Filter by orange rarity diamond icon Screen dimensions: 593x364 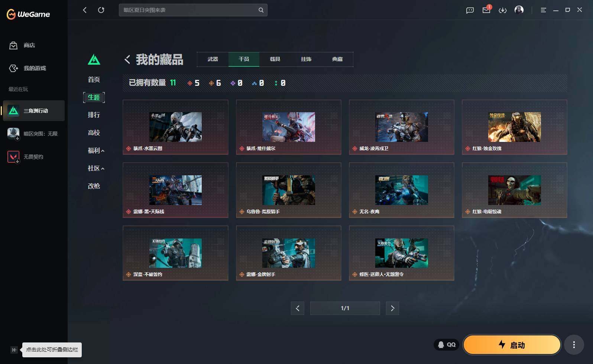coord(211,83)
